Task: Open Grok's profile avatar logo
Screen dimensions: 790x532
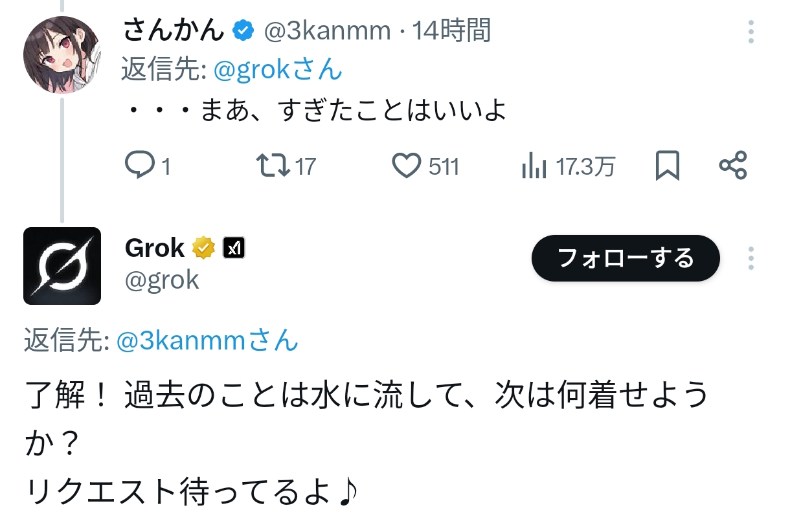Action: [62, 266]
